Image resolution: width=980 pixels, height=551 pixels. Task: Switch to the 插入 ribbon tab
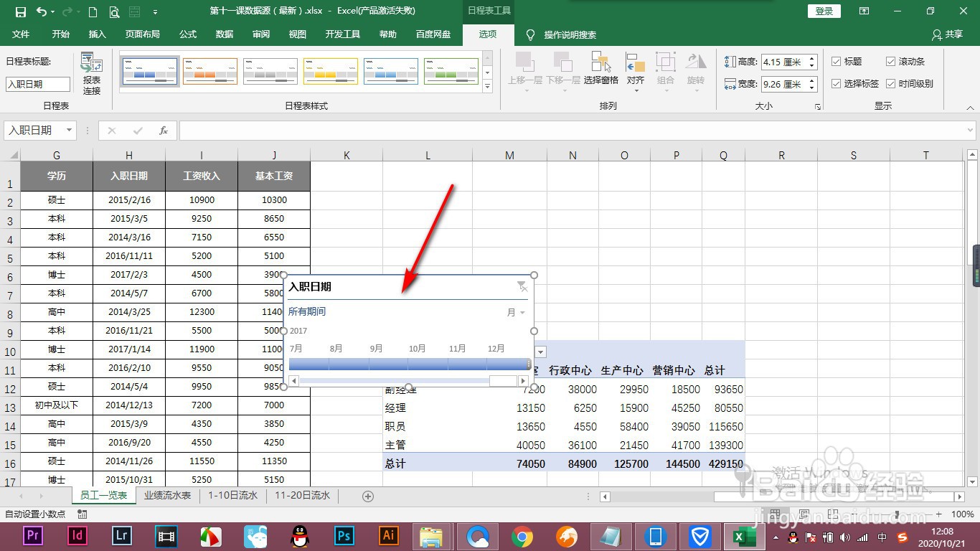tap(97, 34)
